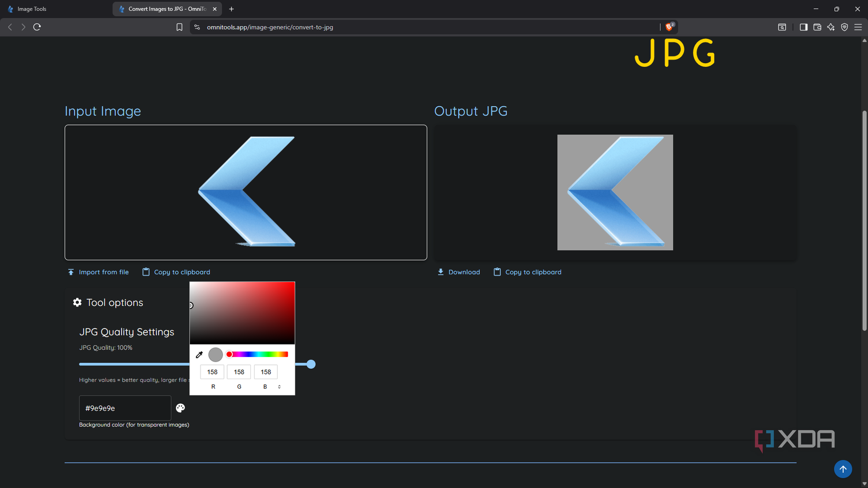This screenshot has height=488, width=868.
Task: Open the palette color picker icon
Action: [180, 408]
